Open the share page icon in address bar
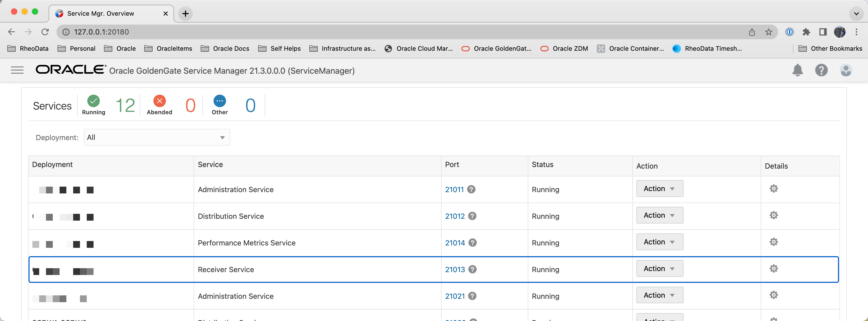This screenshot has height=321, width=868. point(752,32)
